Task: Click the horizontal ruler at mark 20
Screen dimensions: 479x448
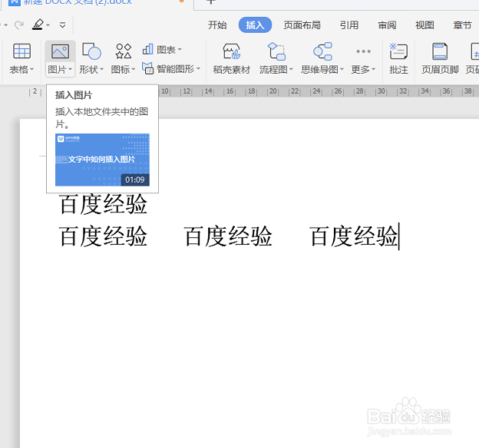Action: (273, 91)
